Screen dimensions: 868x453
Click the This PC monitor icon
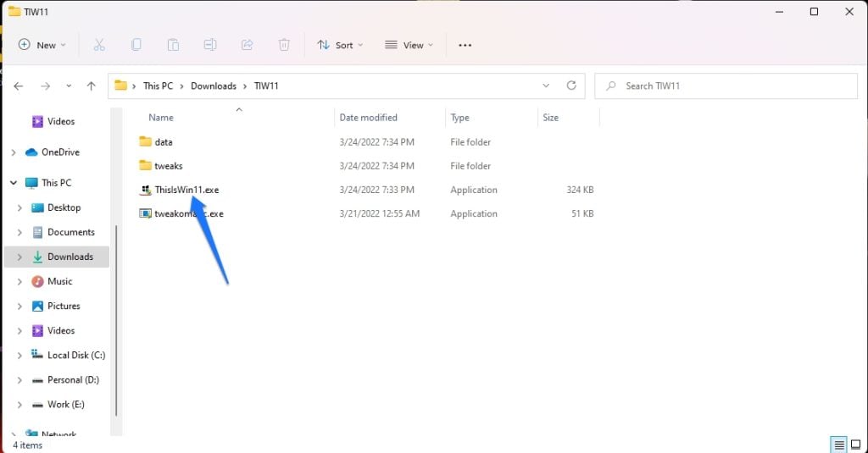(31, 183)
